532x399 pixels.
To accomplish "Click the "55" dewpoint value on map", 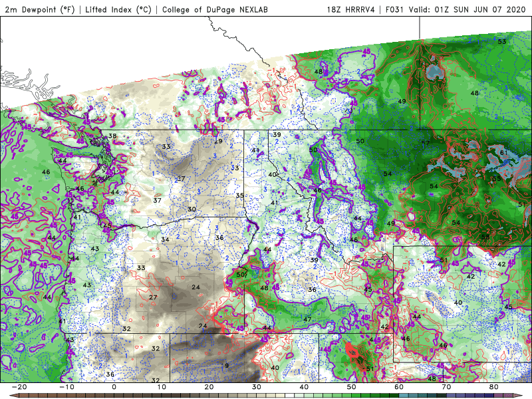I will point(497,178).
